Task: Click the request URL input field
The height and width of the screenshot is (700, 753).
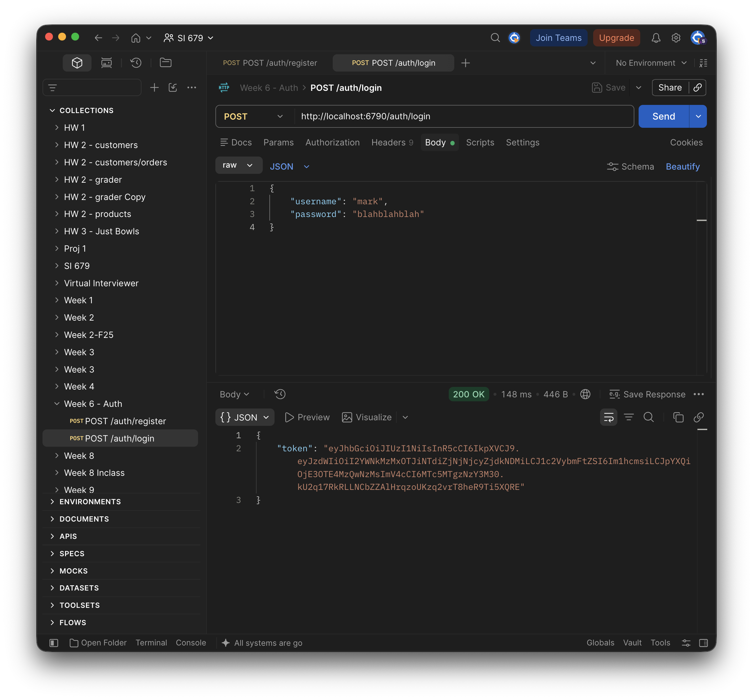Action: point(464,117)
